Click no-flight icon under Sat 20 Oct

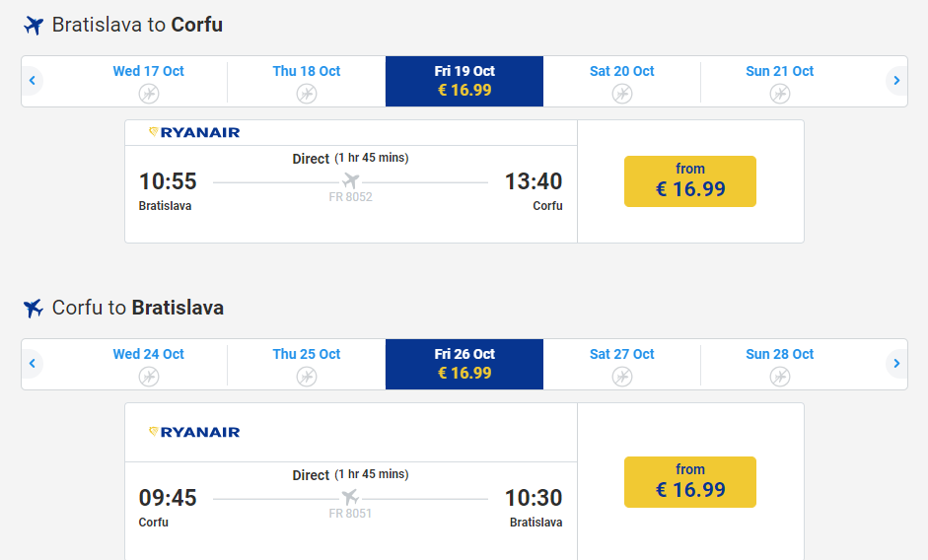pyautogui.click(x=622, y=94)
